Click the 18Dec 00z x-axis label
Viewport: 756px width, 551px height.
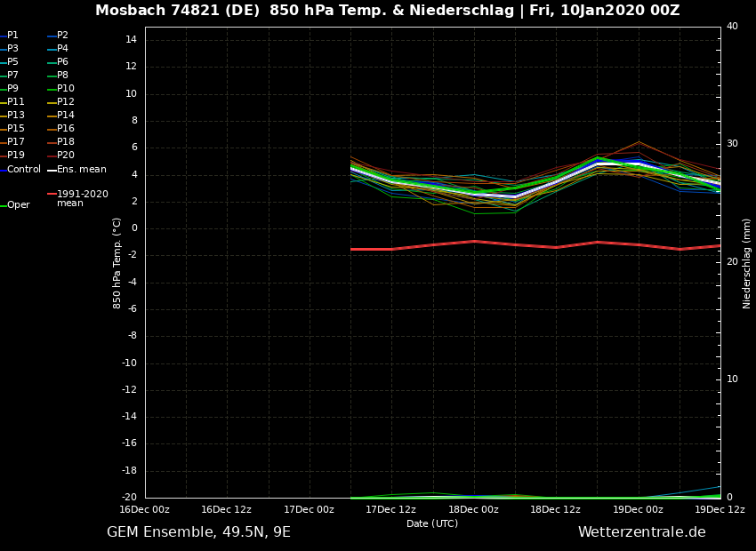click(473, 509)
